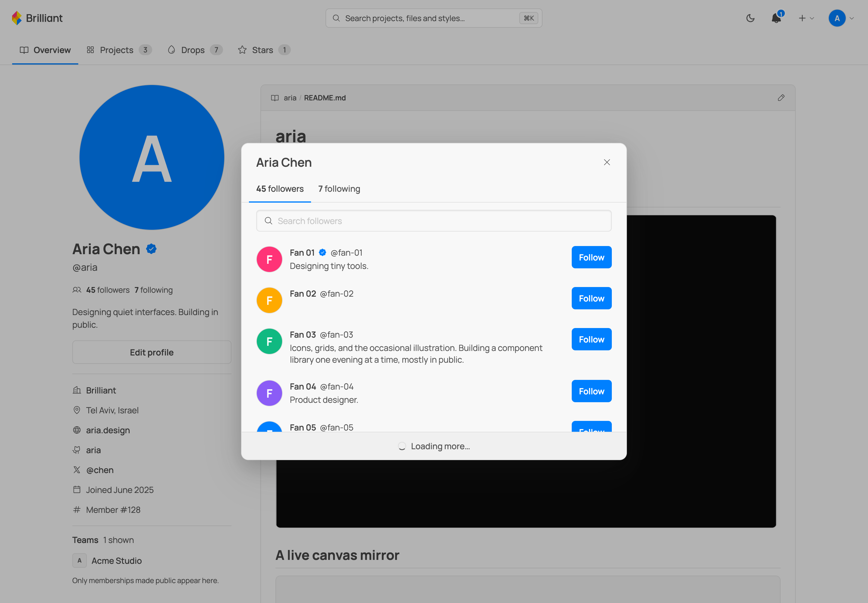Click the GitHub cat icon in sidebar
This screenshot has height=603, width=868.
tap(77, 450)
